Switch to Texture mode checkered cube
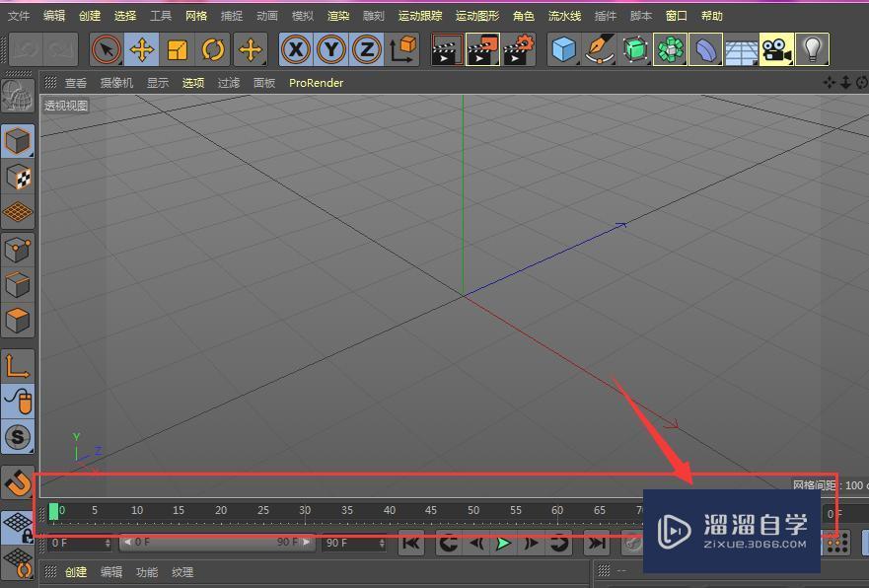The image size is (869, 588). [x=18, y=177]
